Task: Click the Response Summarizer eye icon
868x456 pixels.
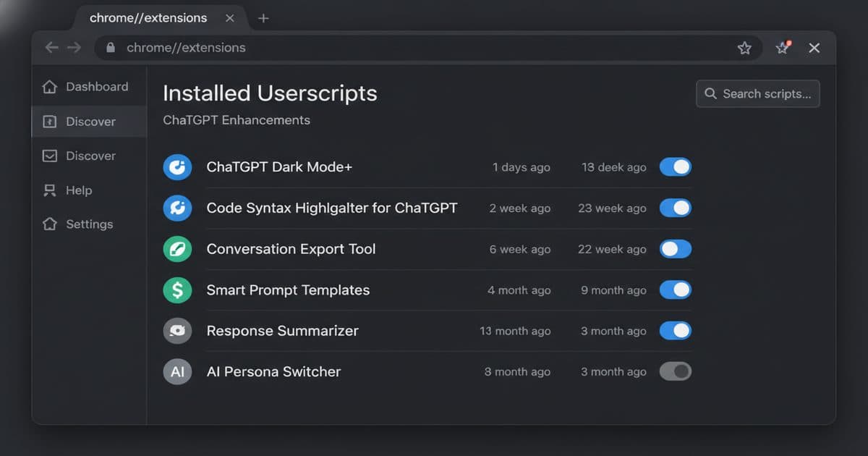Action: coord(177,331)
